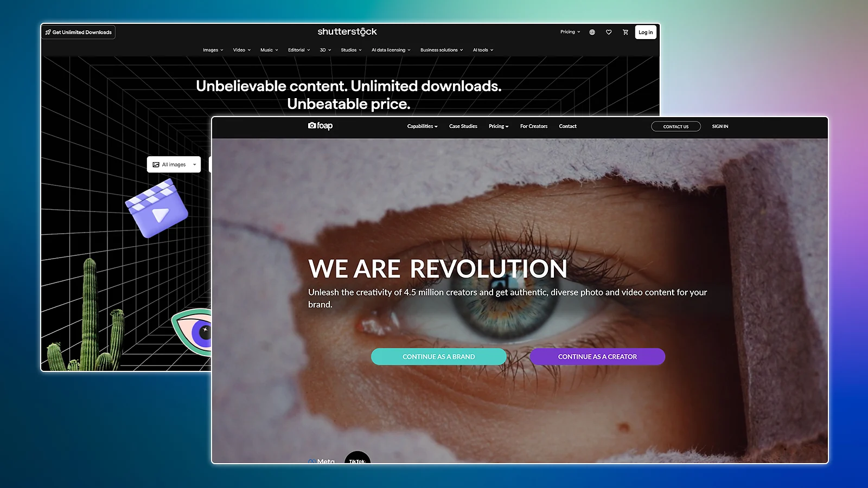This screenshot has width=868, height=488.
Task: Click the Shutterstock logo
Action: [x=347, y=32]
